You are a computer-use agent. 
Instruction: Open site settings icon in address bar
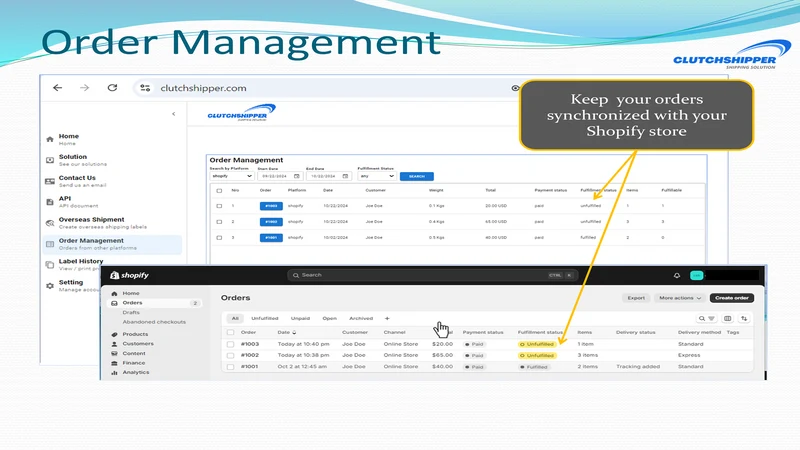pos(145,88)
